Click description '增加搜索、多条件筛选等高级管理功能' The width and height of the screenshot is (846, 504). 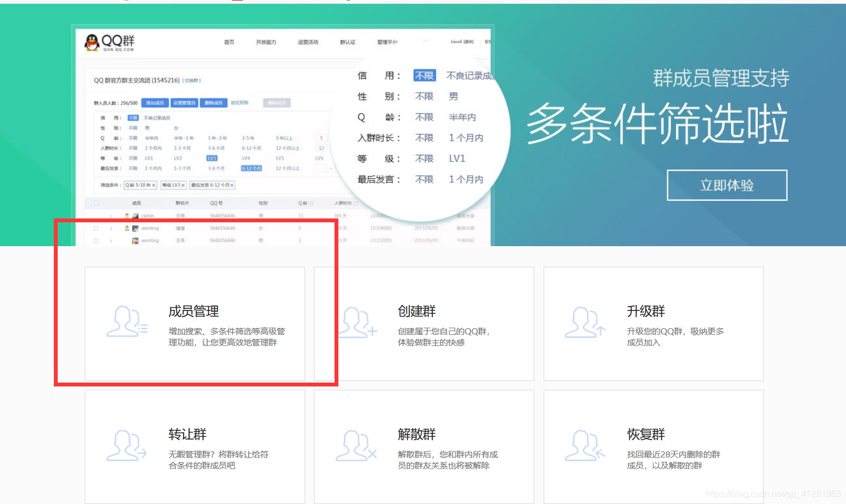point(227,337)
